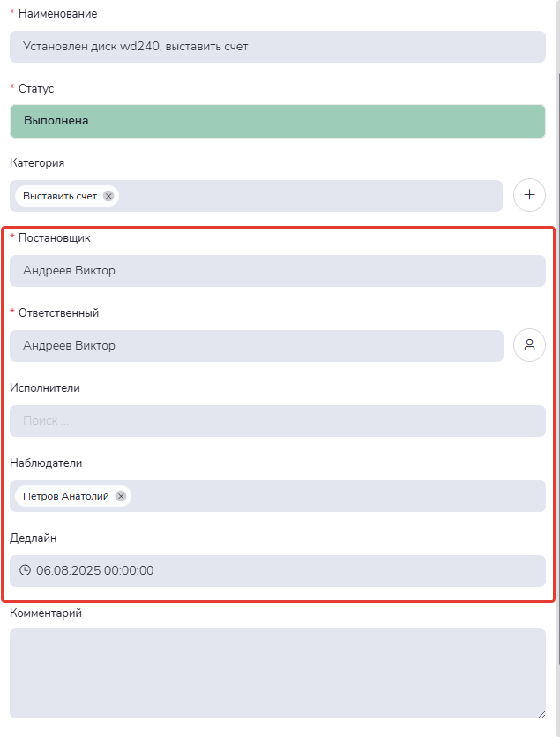Click the deadline date value 06.08.2025
Viewport: 560px width, 737px height.
(x=95, y=570)
